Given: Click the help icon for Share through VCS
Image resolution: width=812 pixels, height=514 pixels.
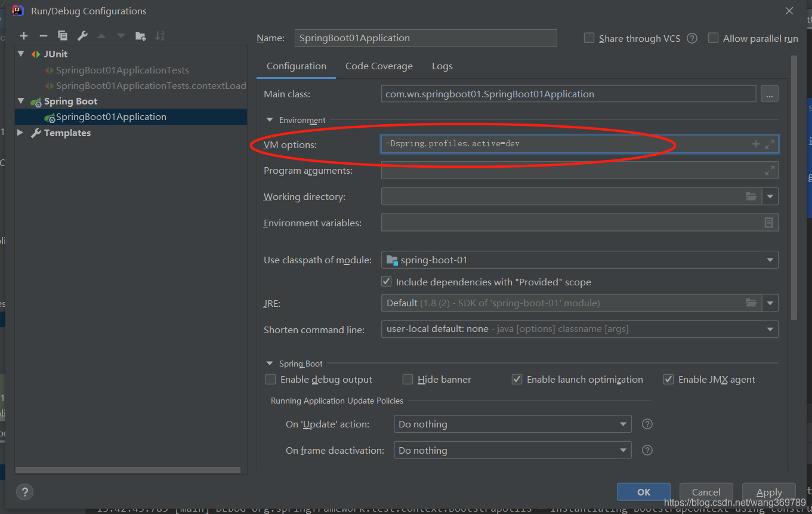Looking at the screenshot, I should (x=692, y=38).
